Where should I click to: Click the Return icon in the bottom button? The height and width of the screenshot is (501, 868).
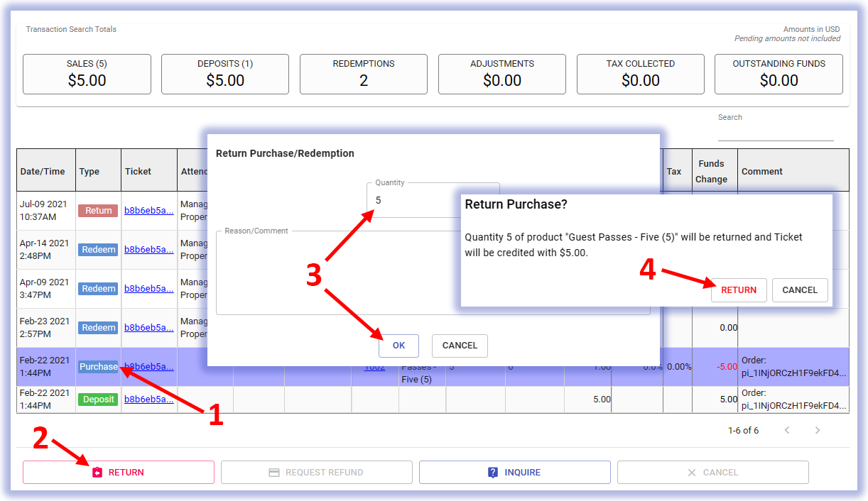pos(98,473)
